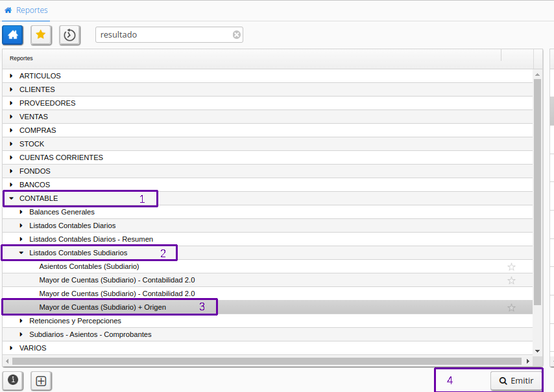The image size is (554, 392).
Task: Click the info button at bottom left
Action: click(13, 380)
